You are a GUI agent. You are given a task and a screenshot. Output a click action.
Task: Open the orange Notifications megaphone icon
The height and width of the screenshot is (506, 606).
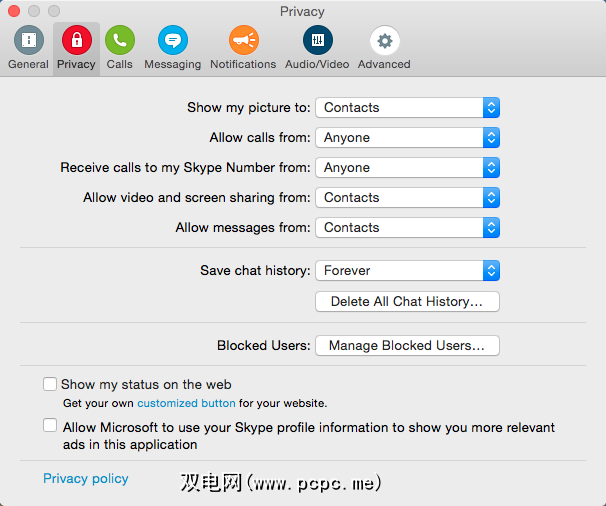pos(243,41)
